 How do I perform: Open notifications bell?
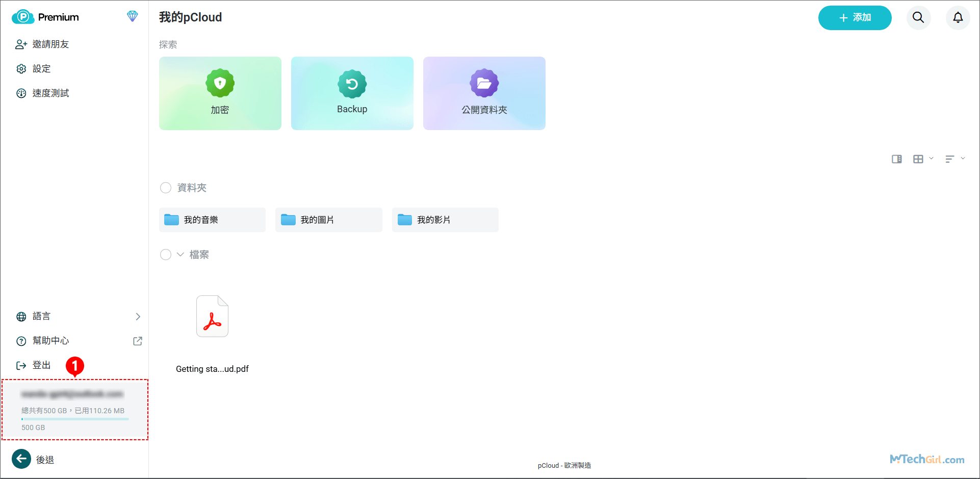coord(958,18)
